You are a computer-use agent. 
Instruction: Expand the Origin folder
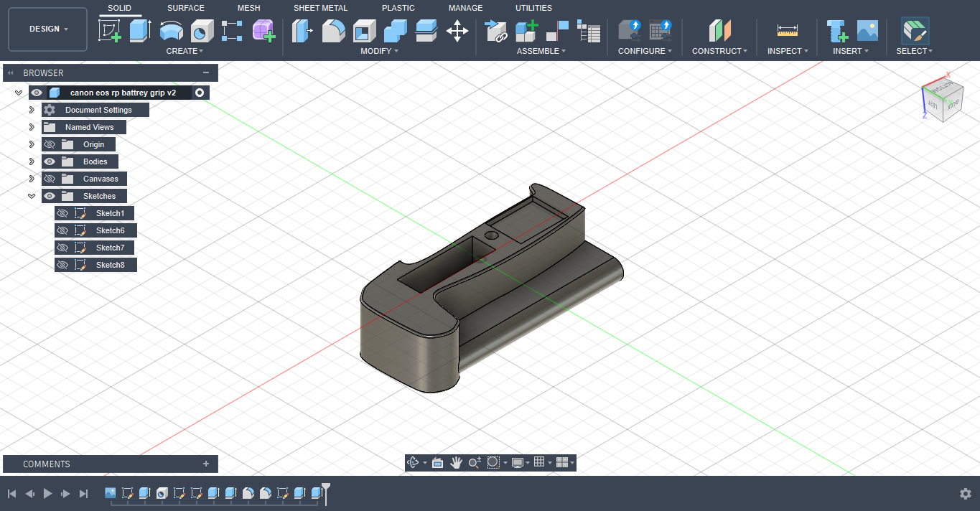(x=32, y=144)
